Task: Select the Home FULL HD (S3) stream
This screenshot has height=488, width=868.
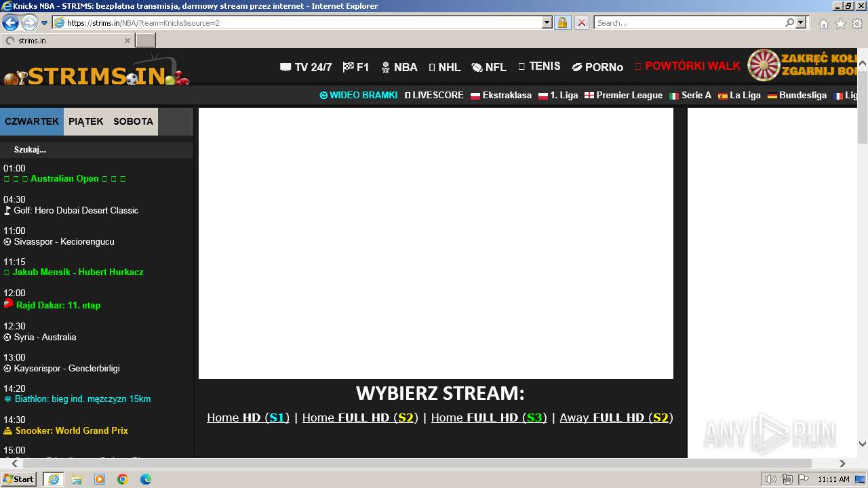Action: pos(489,418)
